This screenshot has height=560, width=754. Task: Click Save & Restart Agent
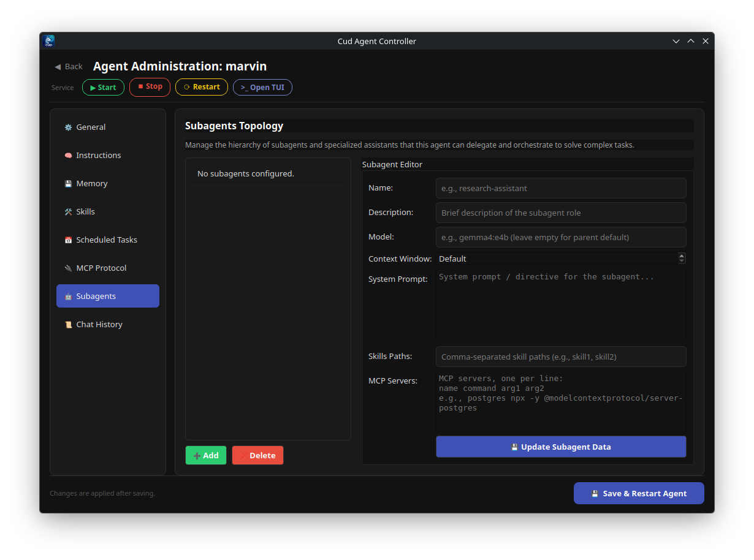639,493
